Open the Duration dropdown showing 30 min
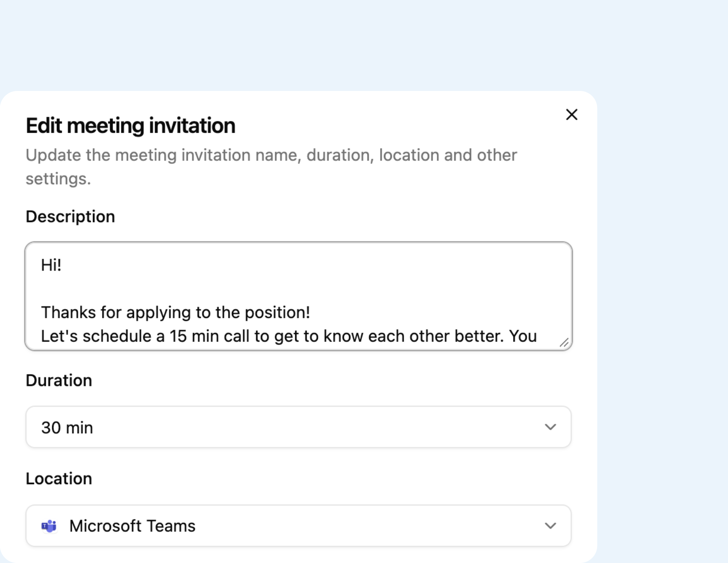This screenshot has height=563, width=728. (298, 427)
